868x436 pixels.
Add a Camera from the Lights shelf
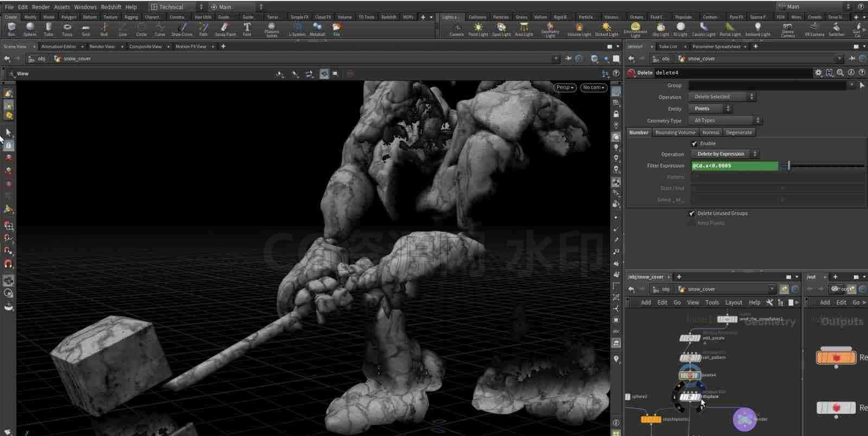click(457, 29)
